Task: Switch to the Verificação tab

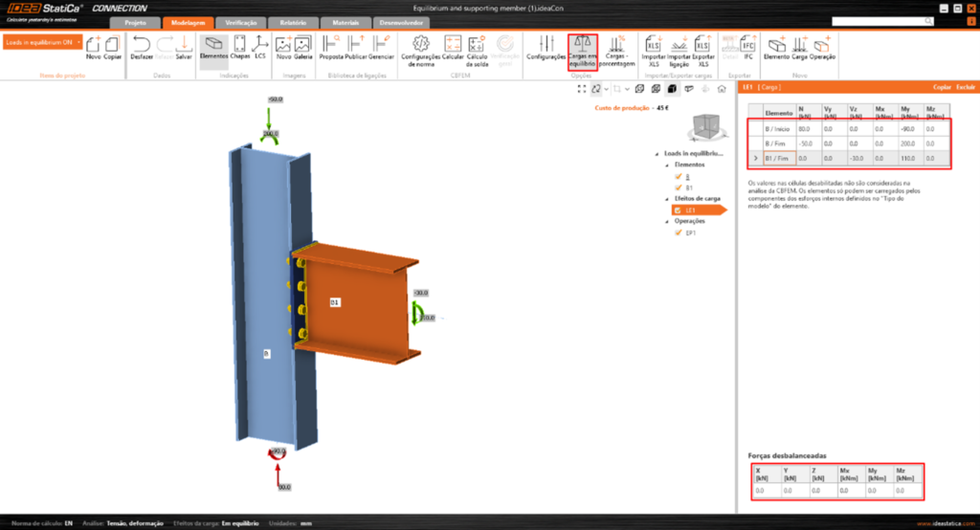Action: [235, 22]
